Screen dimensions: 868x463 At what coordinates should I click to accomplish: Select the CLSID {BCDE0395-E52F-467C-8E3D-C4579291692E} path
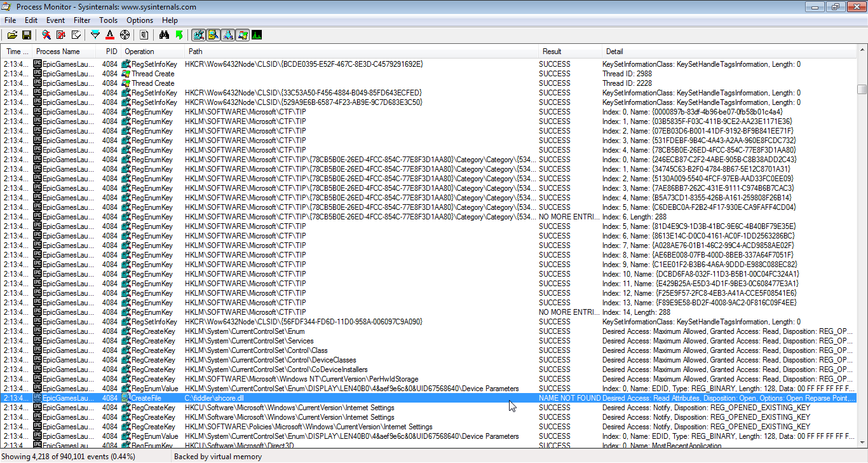304,64
